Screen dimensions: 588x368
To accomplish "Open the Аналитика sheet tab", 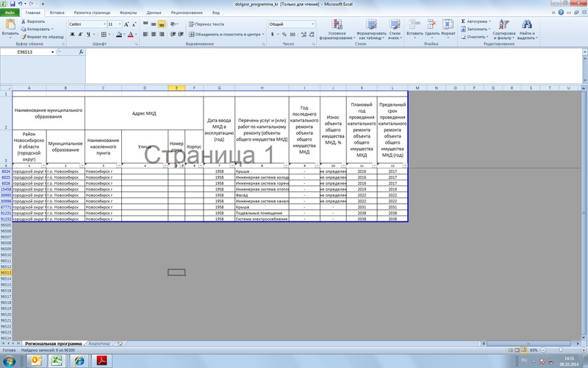I will tap(99, 344).
